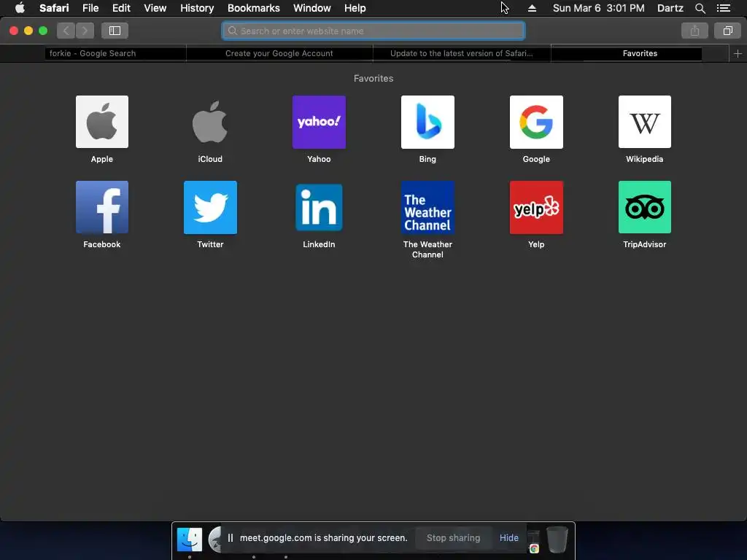The image size is (747, 560).
Task: Open the Edit menu
Action: [121, 8]
